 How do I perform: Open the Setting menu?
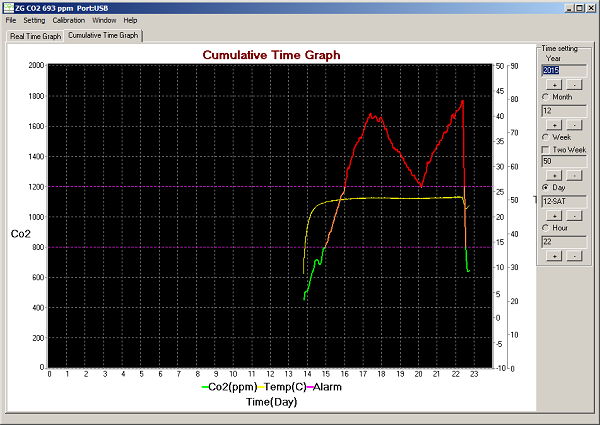[34, 20]
